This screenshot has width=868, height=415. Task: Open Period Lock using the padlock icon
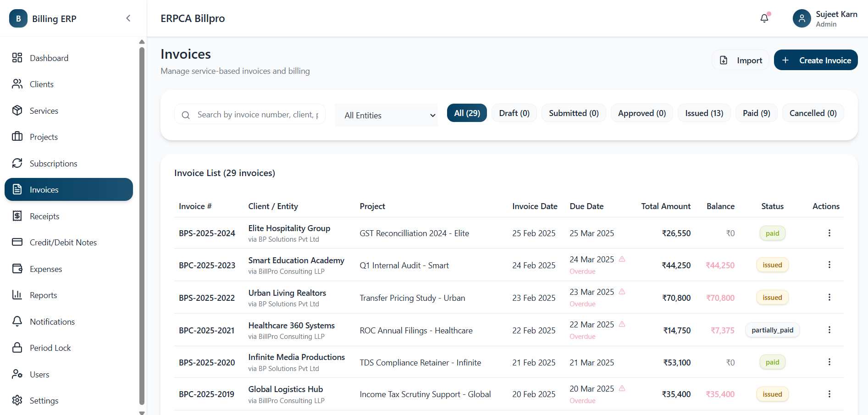(x=17, y=348)
